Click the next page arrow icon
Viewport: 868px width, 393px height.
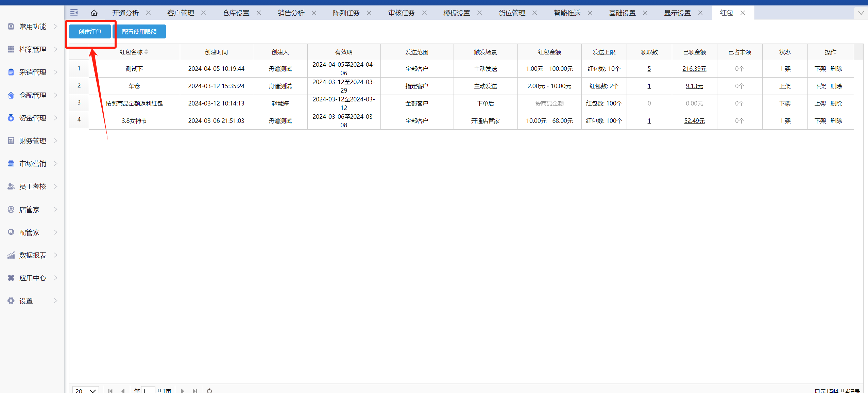coord(182,390)
